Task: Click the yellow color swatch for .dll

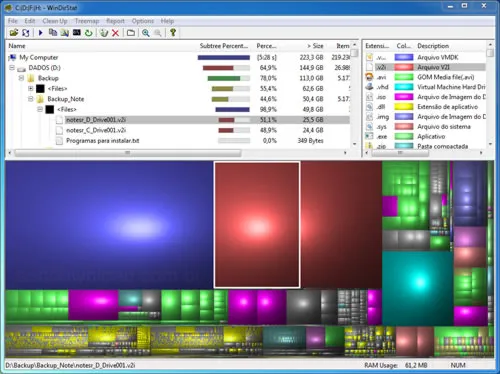Action: pyautogui.click(x=404, y=107)
